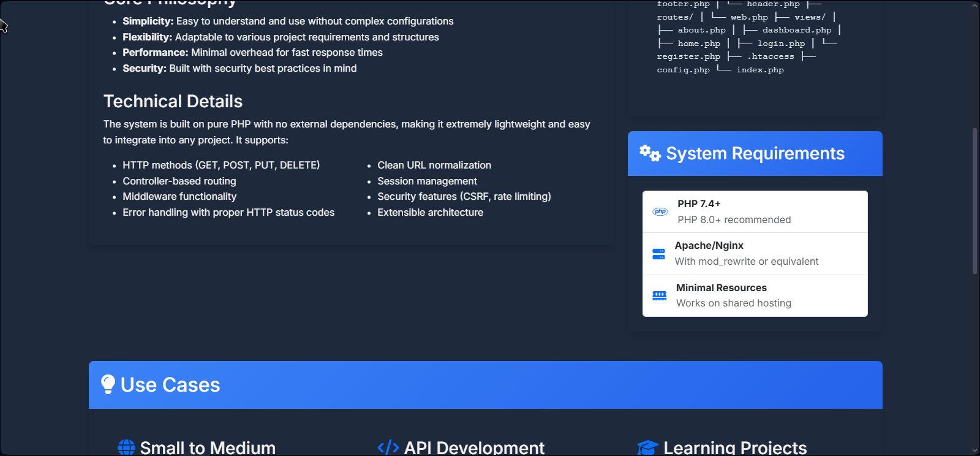
Task: Click the graduation cap icon for Learning Projects
Action: coord(647,447)
